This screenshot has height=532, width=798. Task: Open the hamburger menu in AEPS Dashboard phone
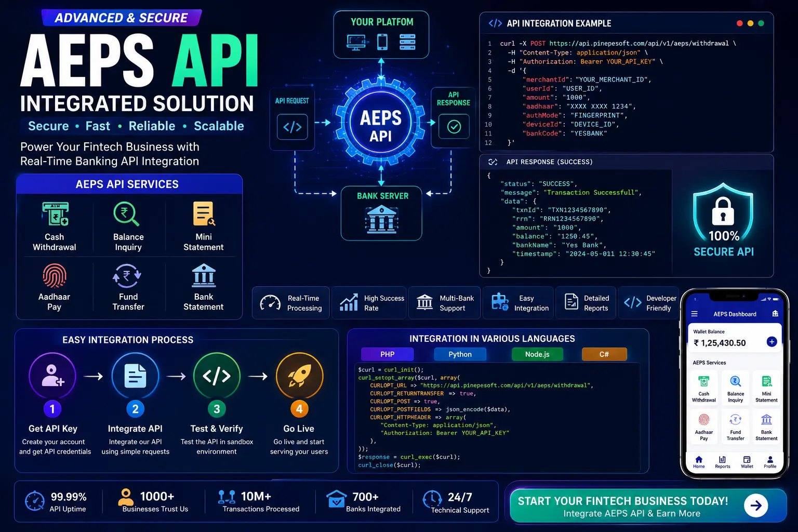tap(694, 314)
